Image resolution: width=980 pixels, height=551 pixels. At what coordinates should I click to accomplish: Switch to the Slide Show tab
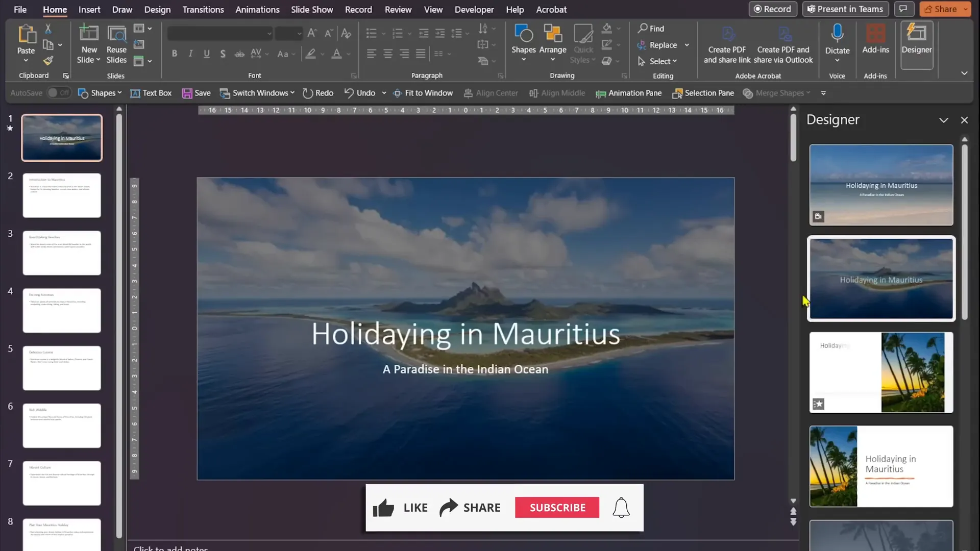point(312,9)
